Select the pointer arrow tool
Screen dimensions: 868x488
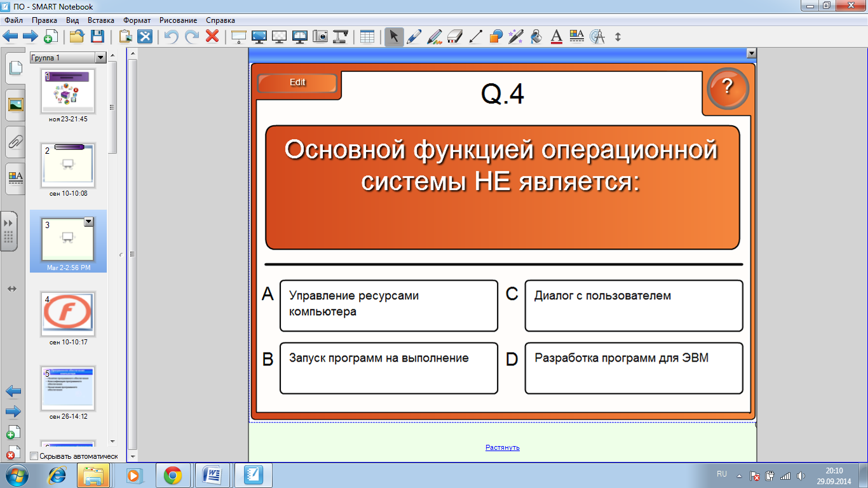[x=394, y=37]
